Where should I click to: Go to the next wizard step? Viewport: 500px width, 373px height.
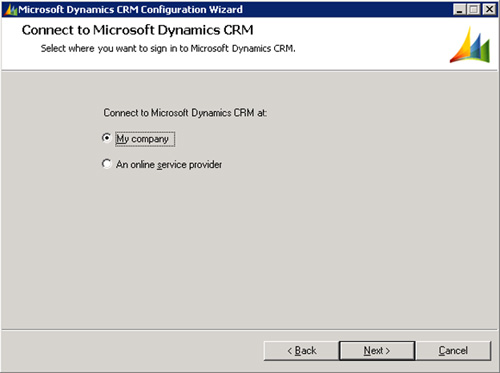377,351
